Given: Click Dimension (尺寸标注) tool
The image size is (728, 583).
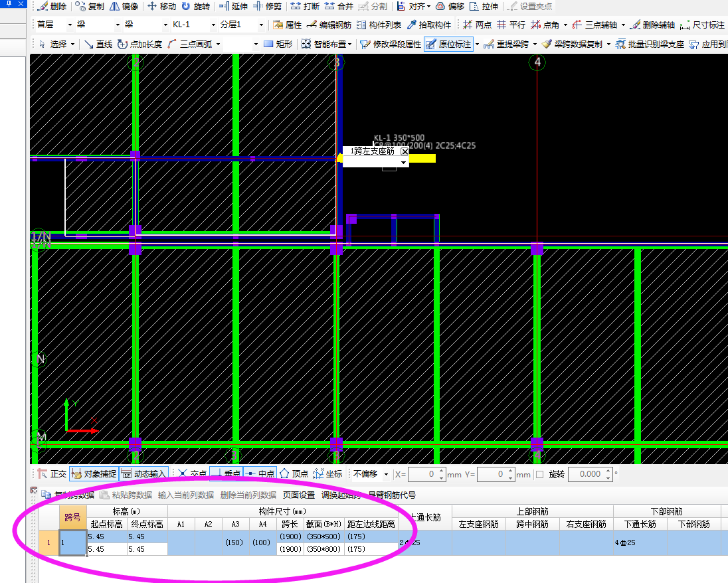Looking at the screenshot, I should [702, 25].
